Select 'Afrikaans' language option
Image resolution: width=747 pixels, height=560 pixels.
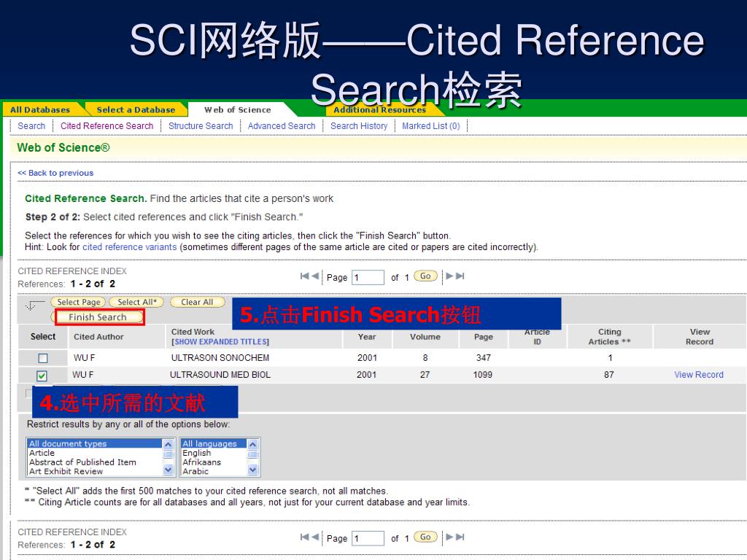pos(214,462)
